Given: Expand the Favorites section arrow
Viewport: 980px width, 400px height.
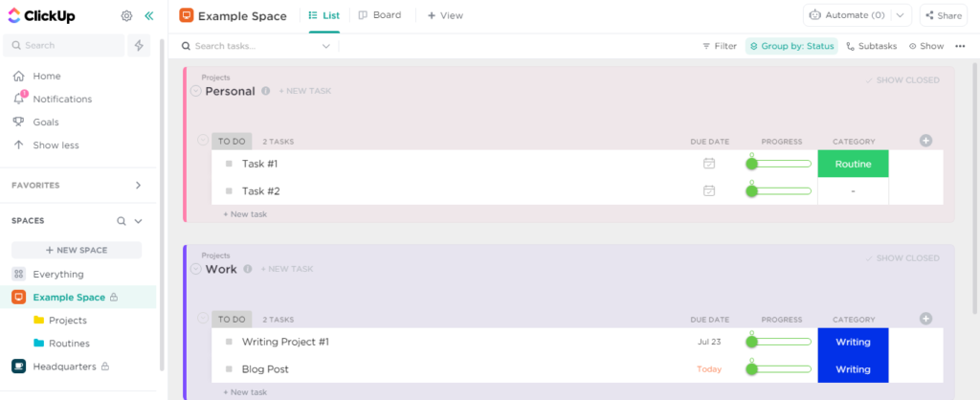Looking at the screenshot, I should pos(139,186).
